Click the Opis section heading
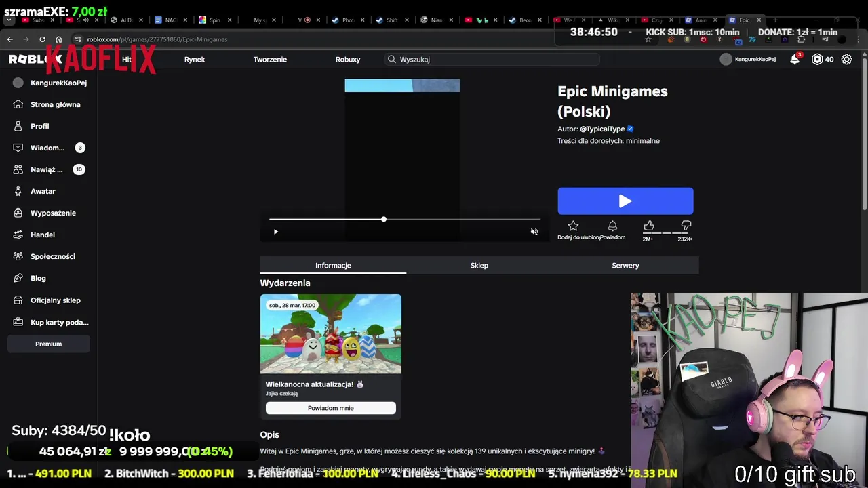868x488 pixels. pos(269,434)
